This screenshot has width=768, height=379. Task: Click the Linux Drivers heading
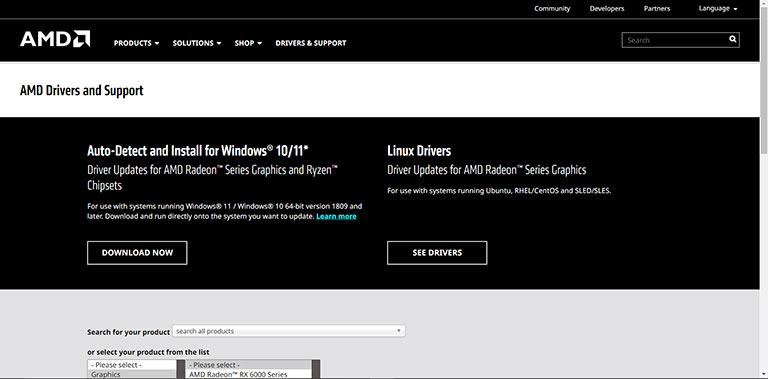coord(419,151)
